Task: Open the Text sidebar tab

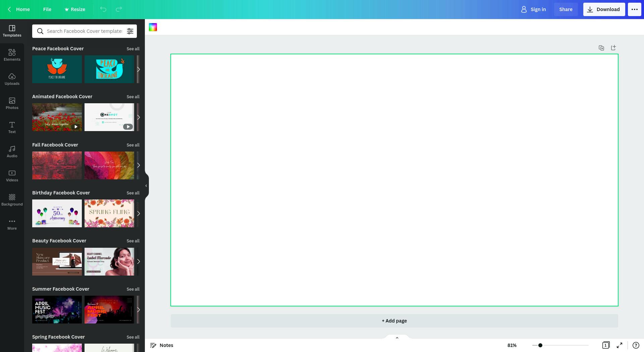Action: [x=12, y=128]
